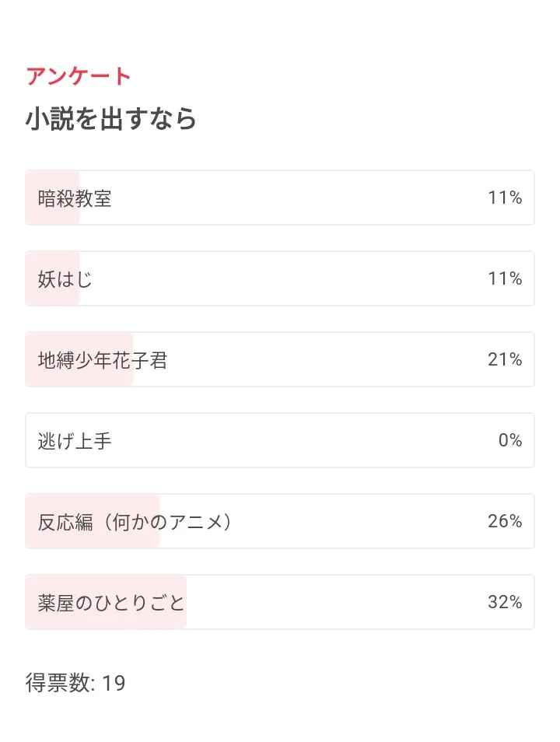Screen dimensions: 560x742
Task: Click the pink progress fill of 暗殺教室
Action: pyautogui.click(x=53, y=216)
